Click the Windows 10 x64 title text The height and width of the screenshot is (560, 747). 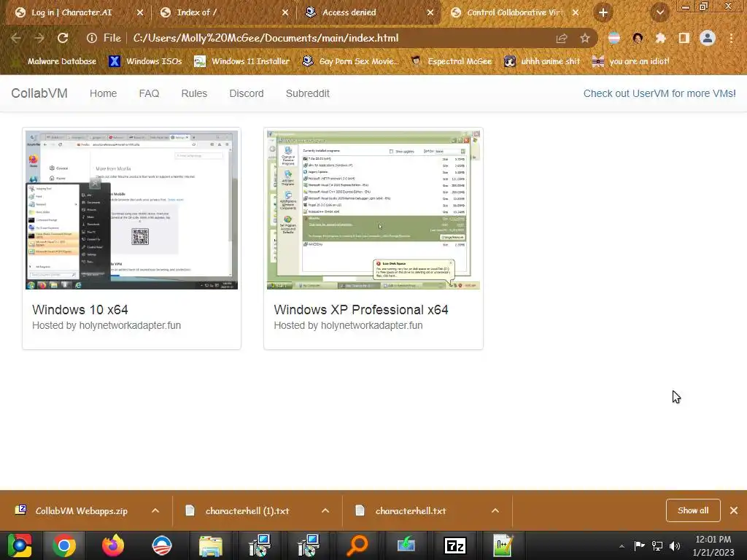click(80, 309)
